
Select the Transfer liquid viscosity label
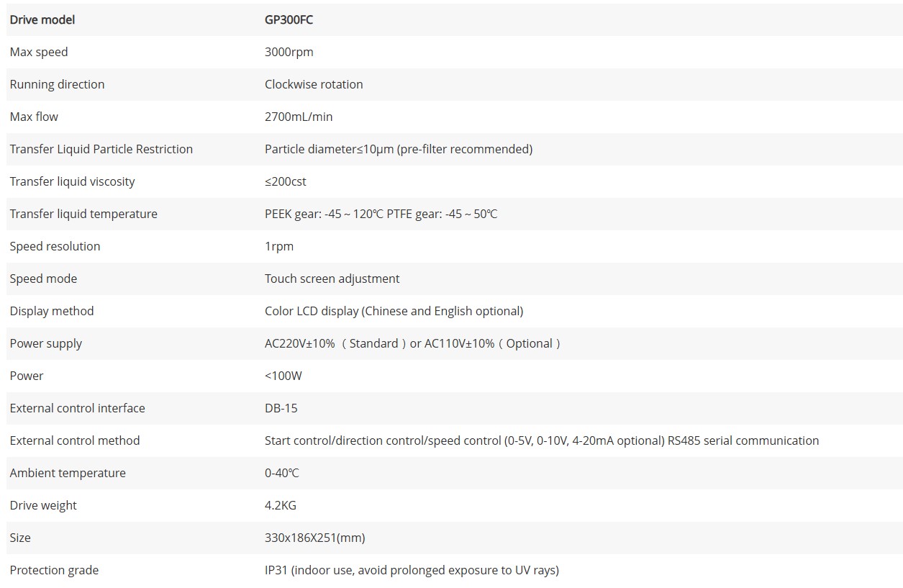coord(72,181)
